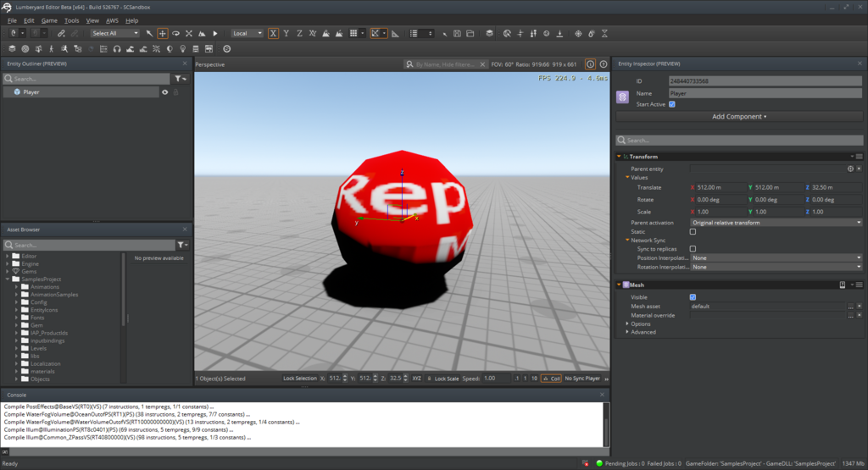Toggle visibility eye for Player entity

click(165, 91)
